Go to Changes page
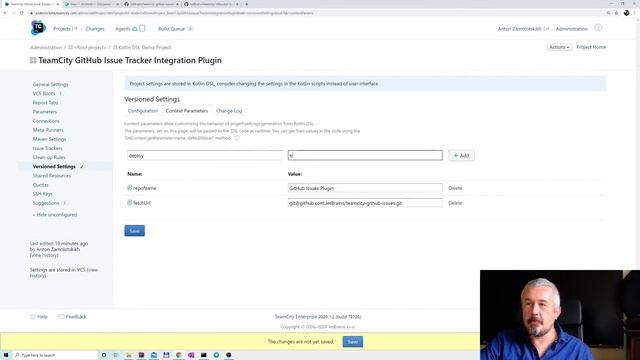The height and width of the screenshot is (360, 640). [95, 29]
